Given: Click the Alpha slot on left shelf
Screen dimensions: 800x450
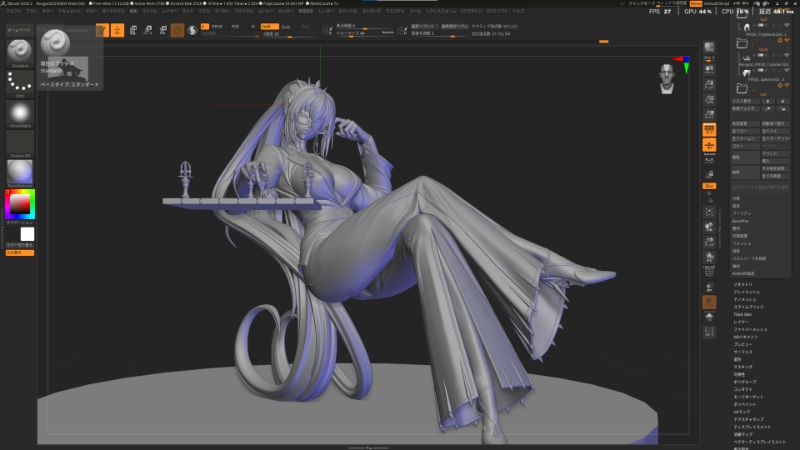Looking at the screenshot, I should (x=19, y=112).
